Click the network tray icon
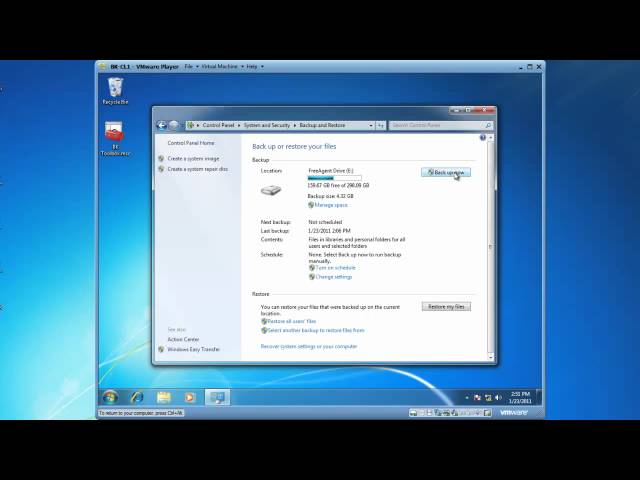 (x=488, y=397)
